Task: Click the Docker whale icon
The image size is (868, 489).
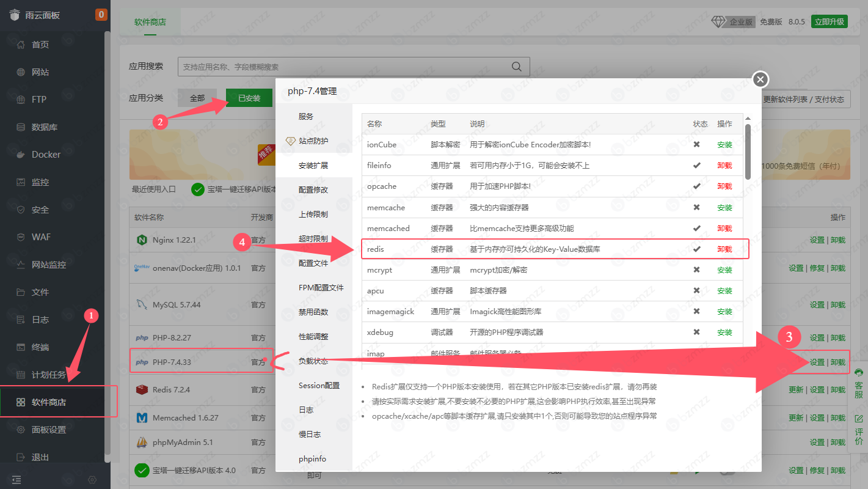Action: pyautogui.click(x=21, y=155)
